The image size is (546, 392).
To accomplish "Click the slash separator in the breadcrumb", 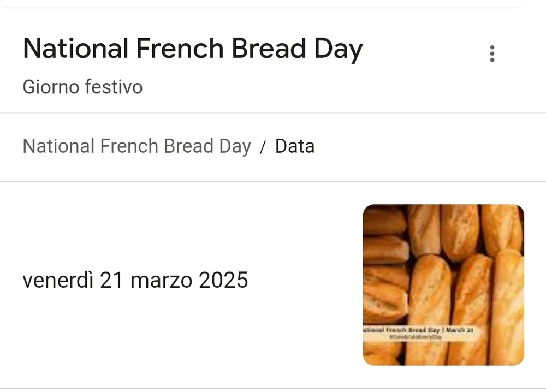I will [x=263, y=147].
